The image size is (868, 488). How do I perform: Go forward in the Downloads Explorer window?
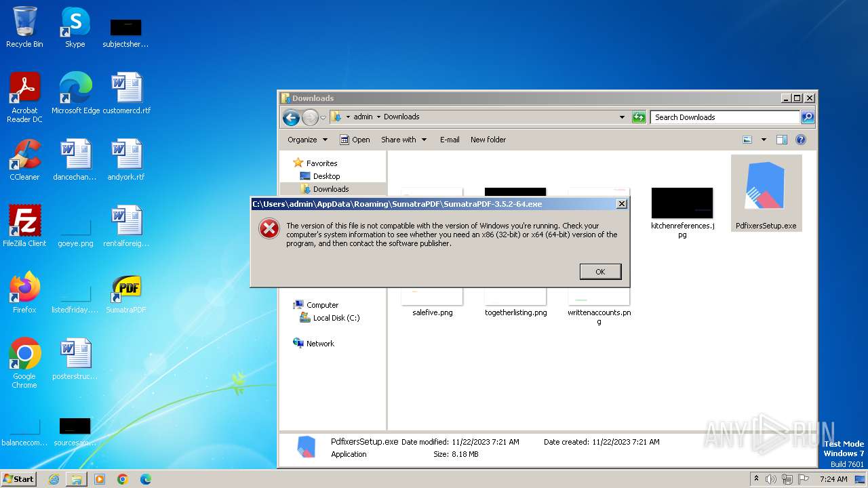click(x=310, y=117)
